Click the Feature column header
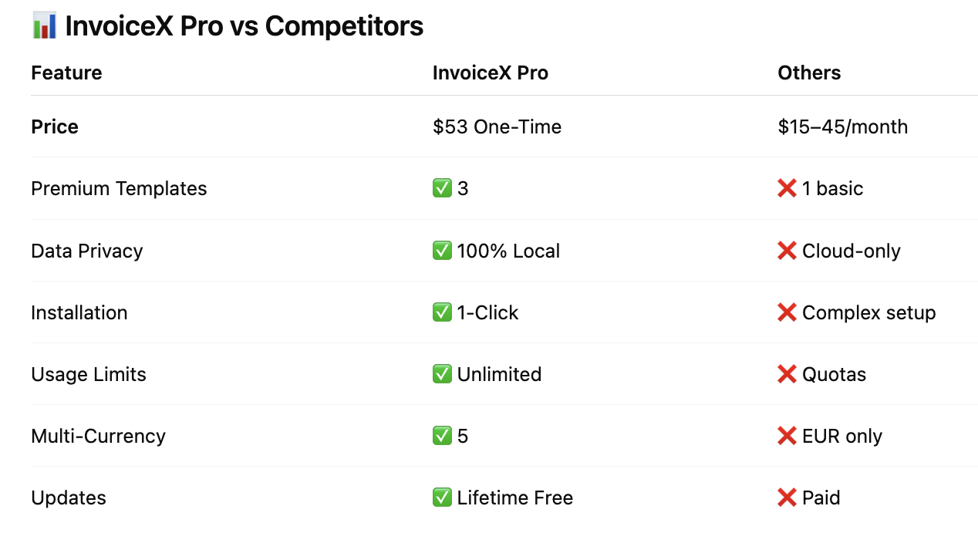This screenshot has height=560, width=978. tap(66, 73)
